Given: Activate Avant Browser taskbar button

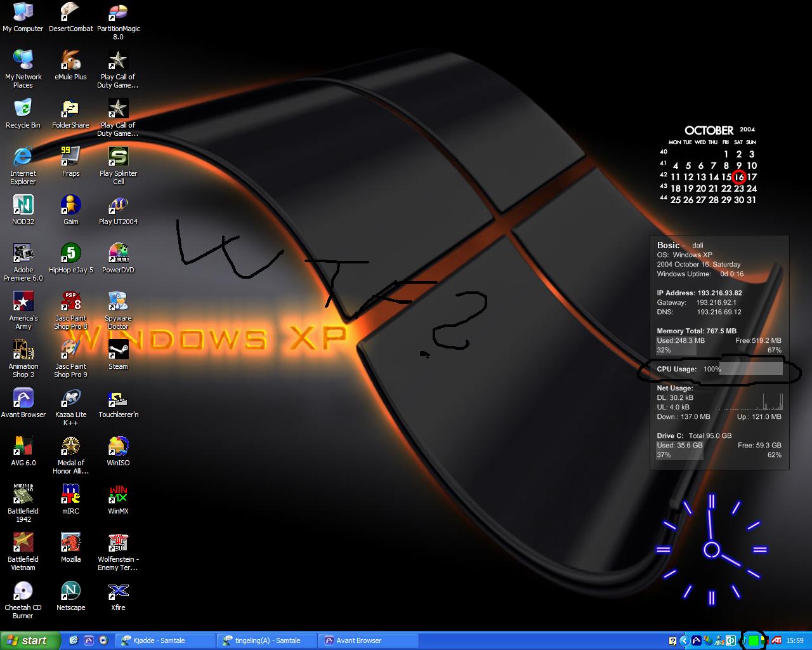Looking at the screenshot, I should pos(368,640).
